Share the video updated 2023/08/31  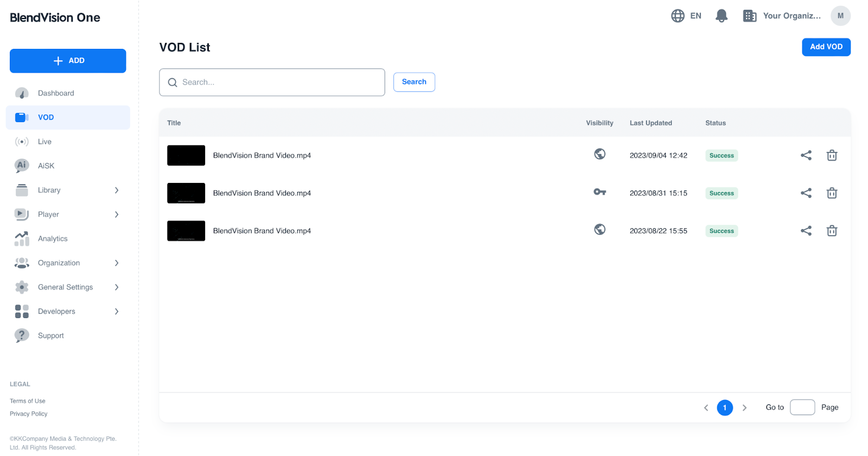coord(806,193)
